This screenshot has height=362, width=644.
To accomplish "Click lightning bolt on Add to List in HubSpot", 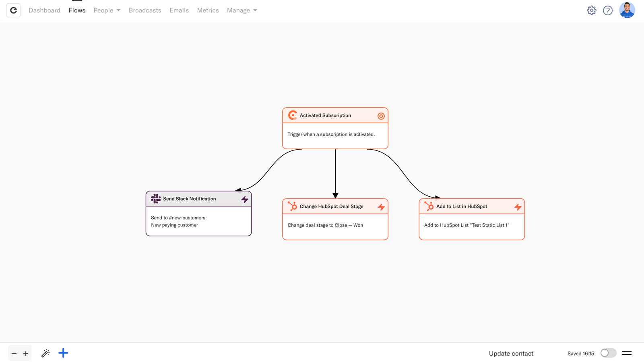I will (x=518, y=207).
